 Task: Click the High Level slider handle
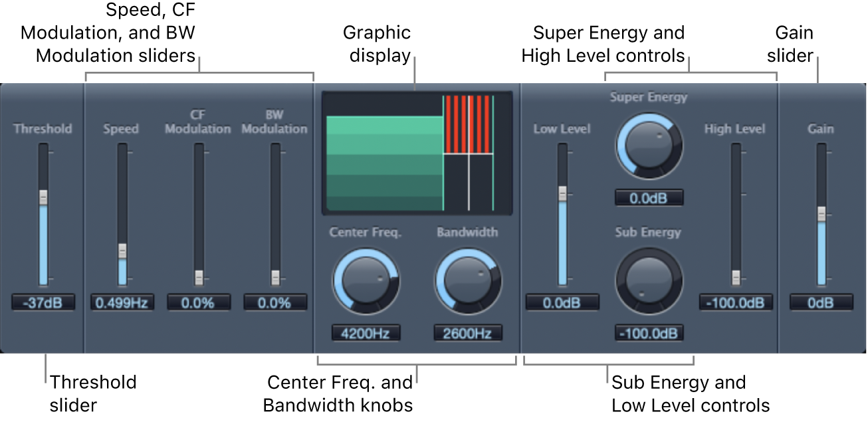coord(735,277)
